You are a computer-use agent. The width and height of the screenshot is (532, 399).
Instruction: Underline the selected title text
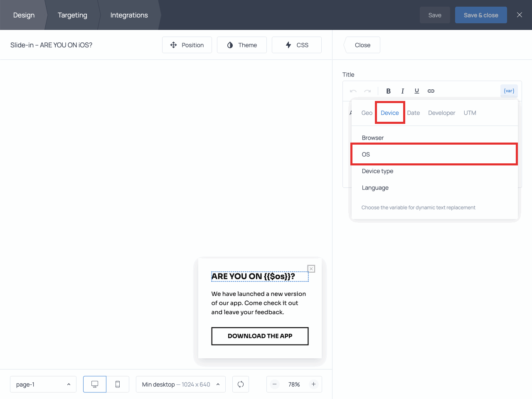coord(416,91)
